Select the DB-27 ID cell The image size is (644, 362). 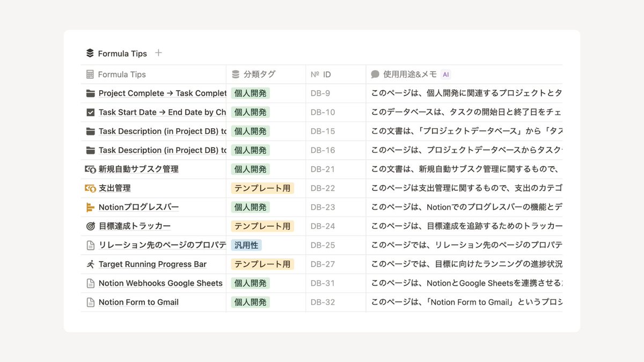[336, 264]
